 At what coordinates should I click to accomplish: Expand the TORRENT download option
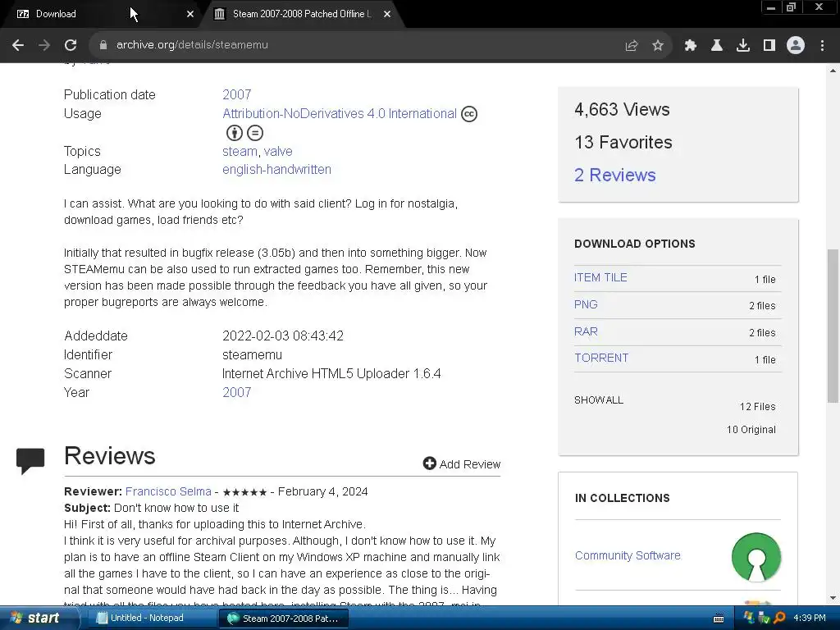tap(601, 358)
